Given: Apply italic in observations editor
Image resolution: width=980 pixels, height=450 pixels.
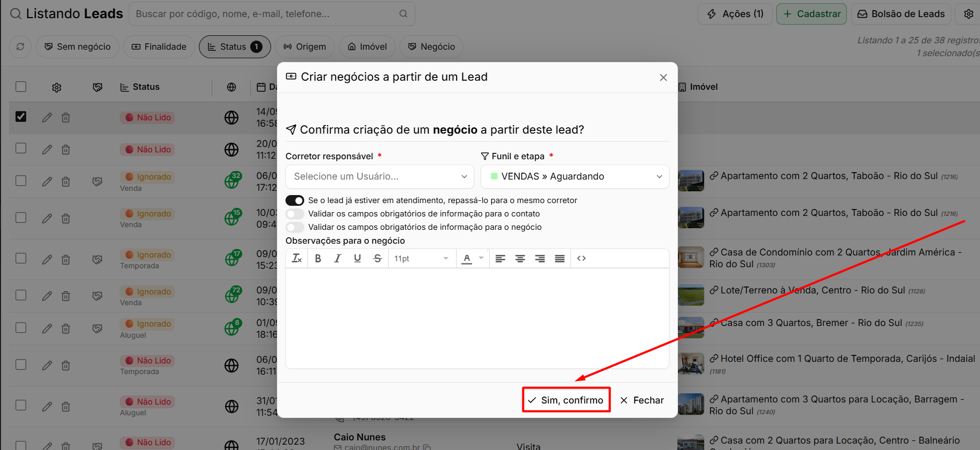Looking at the screenshot, I should point(337,259).
